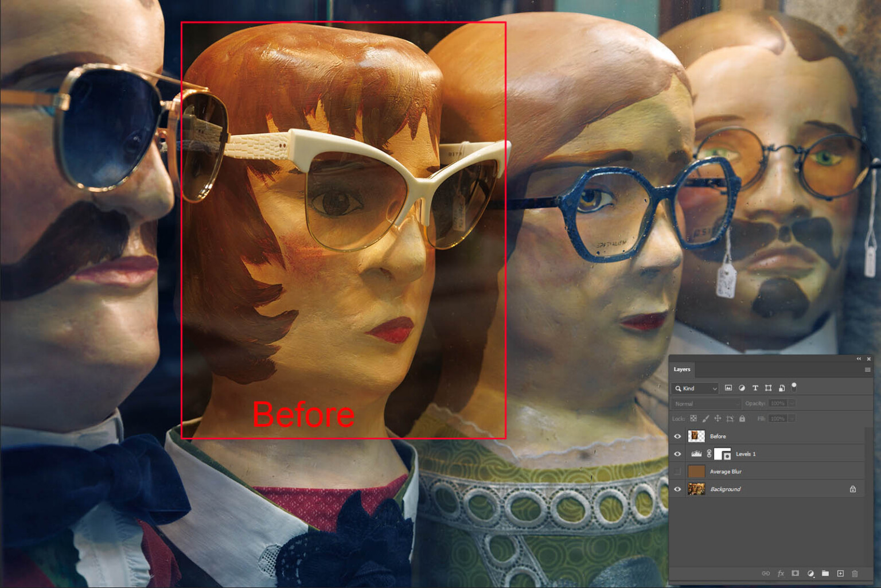Open the blend mode dropdown showing Normal
The width and height of the screenshot is (881, 588).
pos(705,404)
